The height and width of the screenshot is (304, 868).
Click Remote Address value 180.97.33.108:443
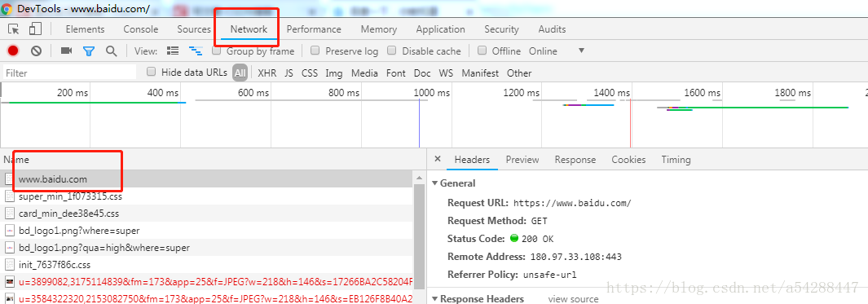(575, 257)
